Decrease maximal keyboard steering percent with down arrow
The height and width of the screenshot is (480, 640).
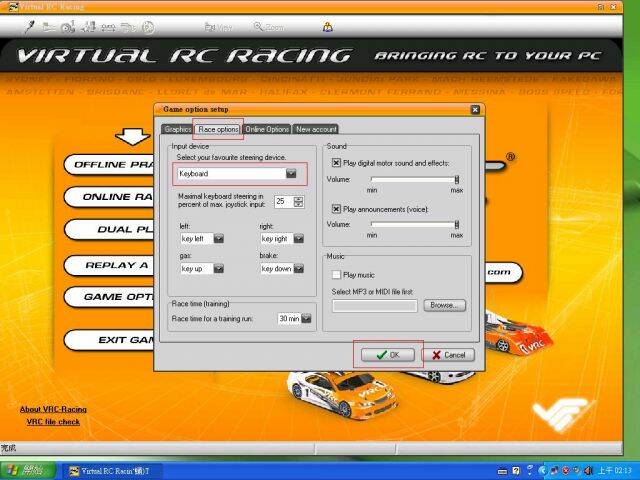tap(299, 204)
